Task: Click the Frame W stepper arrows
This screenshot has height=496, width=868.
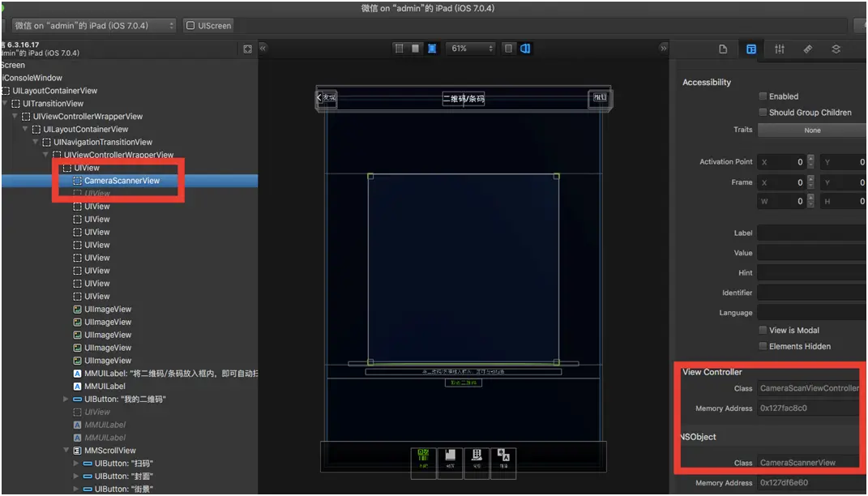Action: 810,202
